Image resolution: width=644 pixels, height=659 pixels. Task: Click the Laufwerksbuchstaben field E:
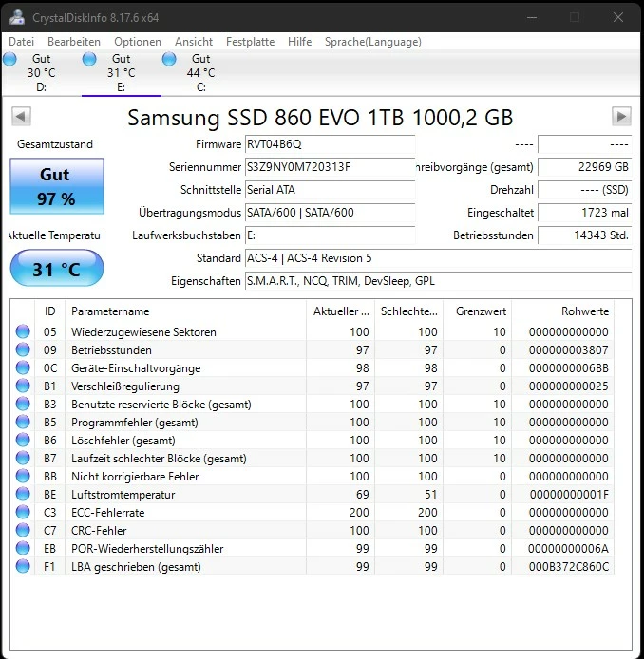(330, 235)
